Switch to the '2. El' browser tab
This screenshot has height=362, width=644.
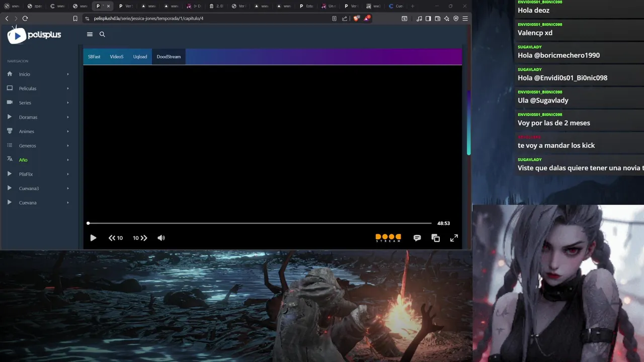216,6
